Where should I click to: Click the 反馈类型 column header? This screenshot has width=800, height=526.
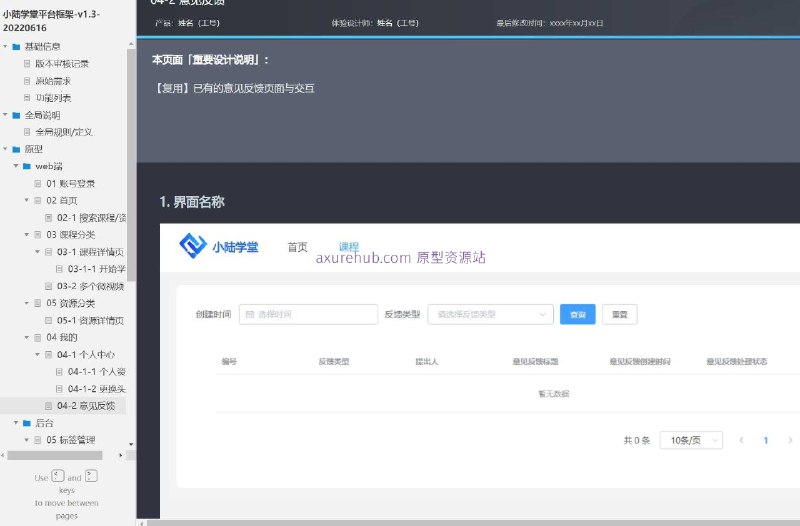(334, 361)
